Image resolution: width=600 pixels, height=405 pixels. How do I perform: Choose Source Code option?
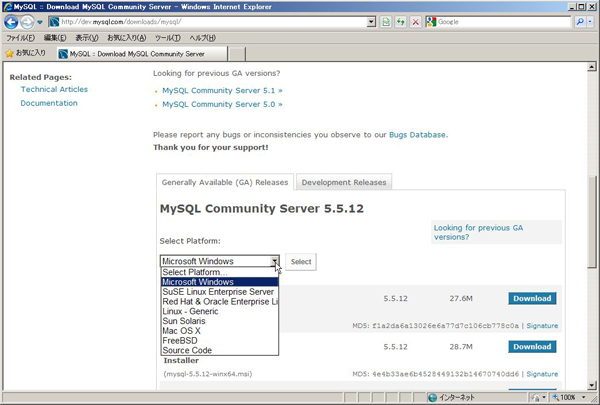click(x=220, y=350)
